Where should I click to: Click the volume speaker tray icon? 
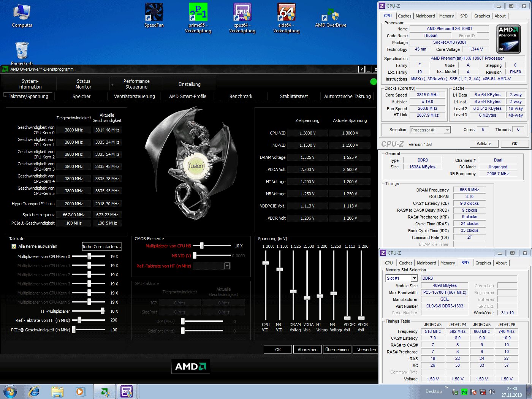tap(492, 391)
